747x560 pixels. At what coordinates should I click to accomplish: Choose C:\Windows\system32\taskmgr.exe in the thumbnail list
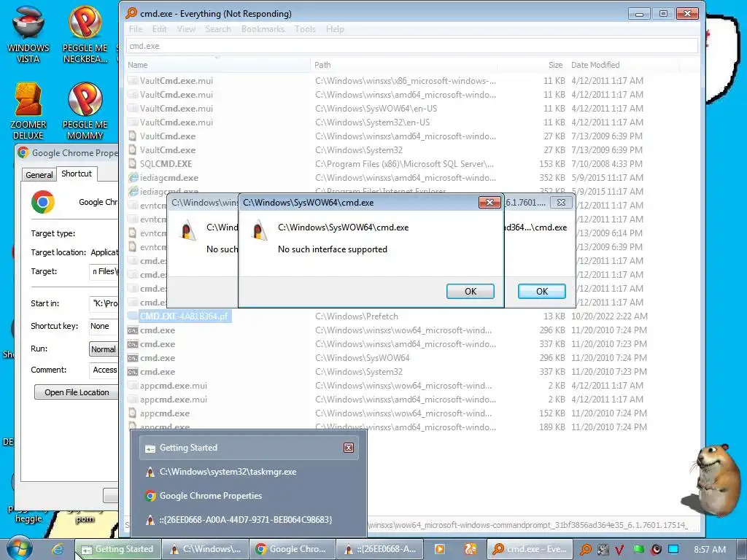pyautogui.click(x=248, y=472)
